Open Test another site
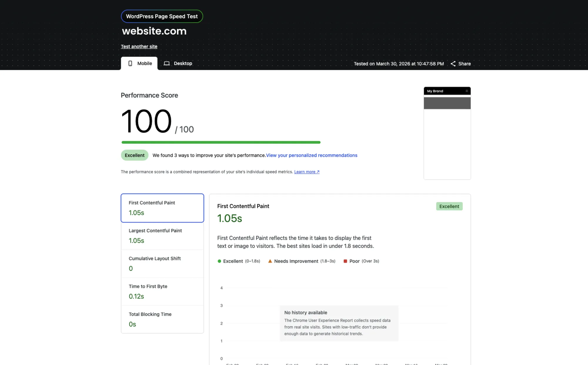The width and height of the screenshot is (588, 365). point(139,47)
